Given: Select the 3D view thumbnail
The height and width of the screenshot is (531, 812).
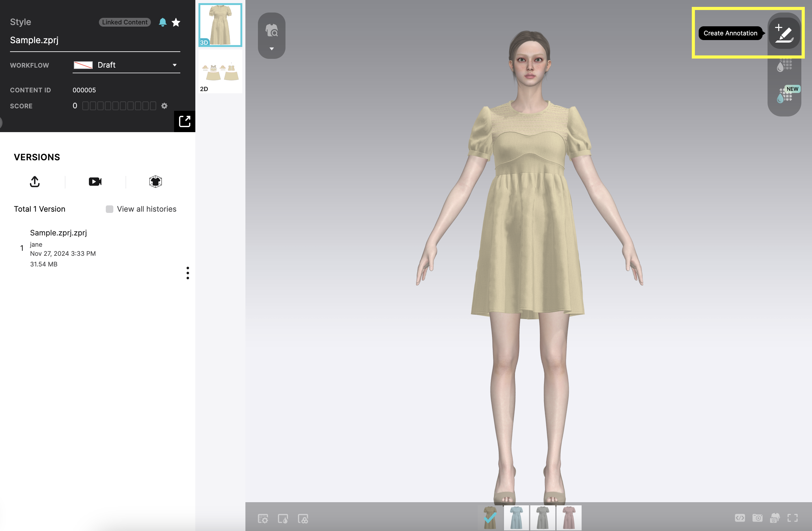Looking at the screenshot, I should tap(220, 25).
